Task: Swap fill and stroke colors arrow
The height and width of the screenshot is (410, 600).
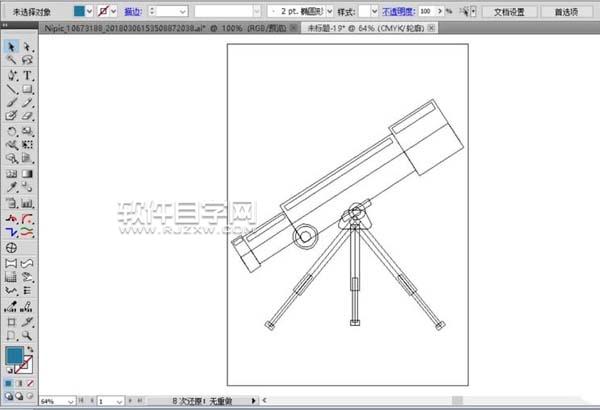Action: (x=30, y=349)
